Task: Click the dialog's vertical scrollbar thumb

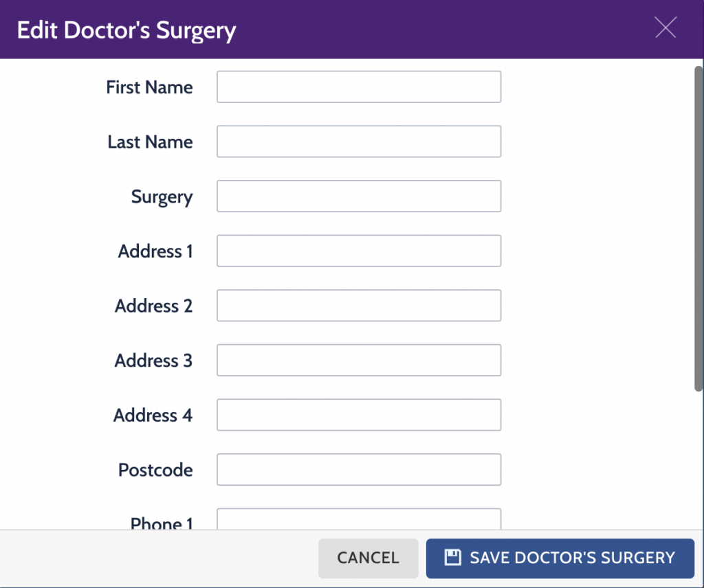Action: click(698, 229)
